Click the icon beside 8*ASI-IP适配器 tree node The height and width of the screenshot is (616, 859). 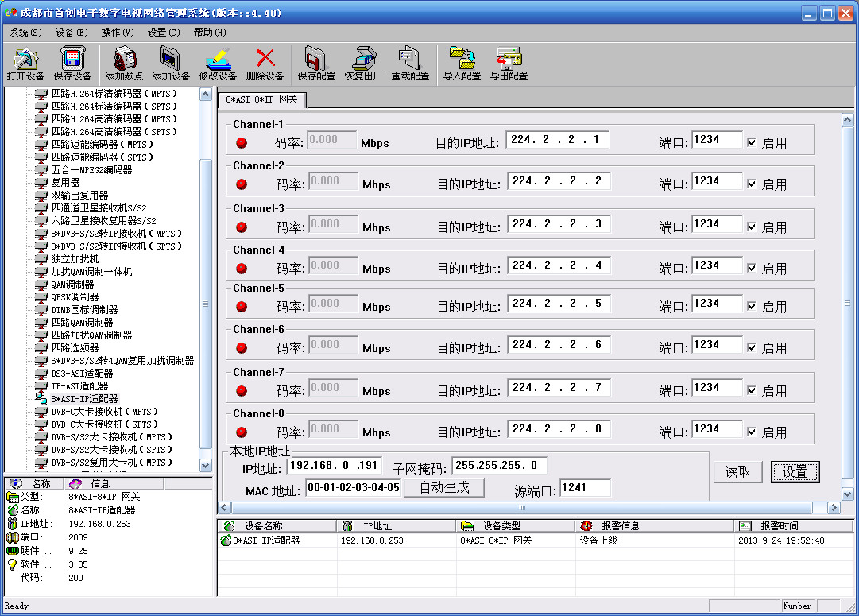pos(41,398)
